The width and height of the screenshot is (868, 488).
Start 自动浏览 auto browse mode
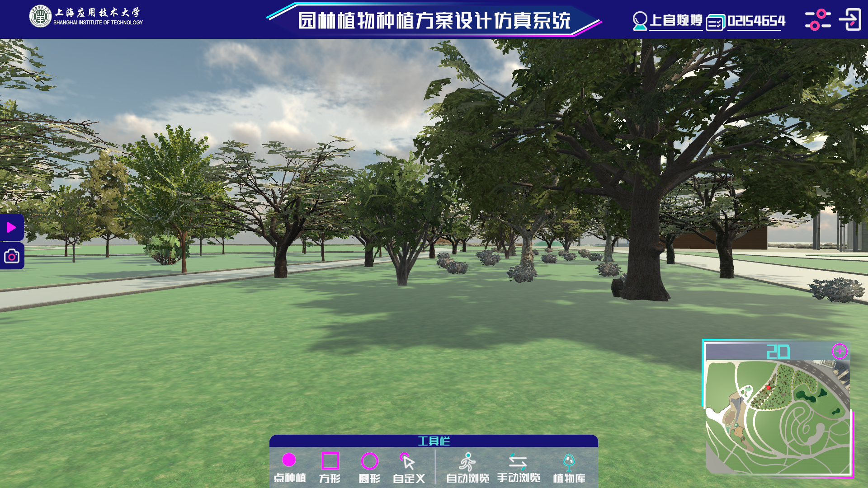click(x=467, y=468)
